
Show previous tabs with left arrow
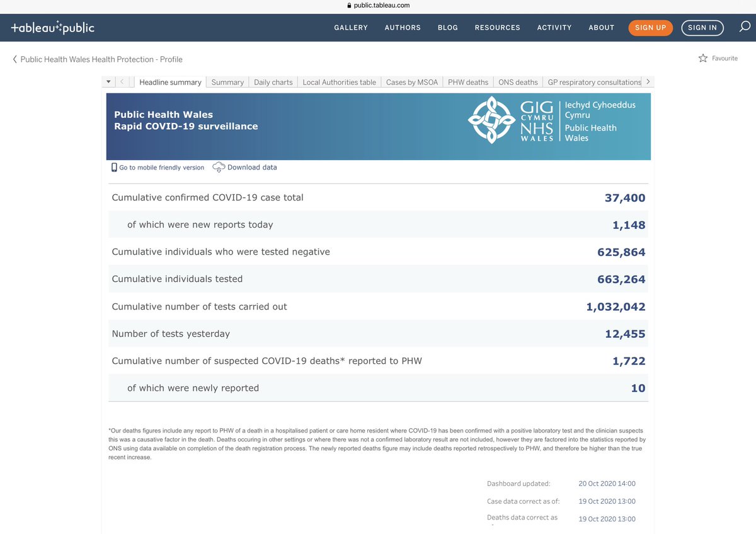(x=122, y=82)
